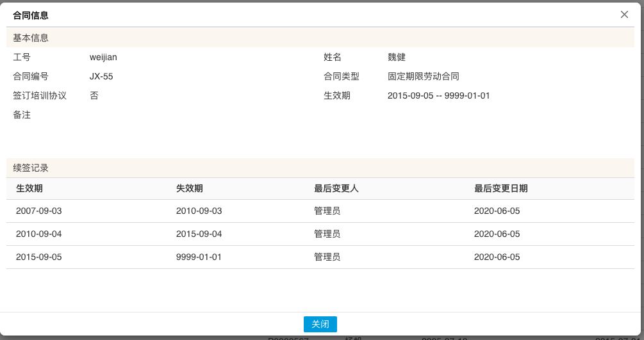The height and width of the screenshot is (340, 644).
Task: Click the contract type 固定期限劳动合同
Action: pos(424,76)
